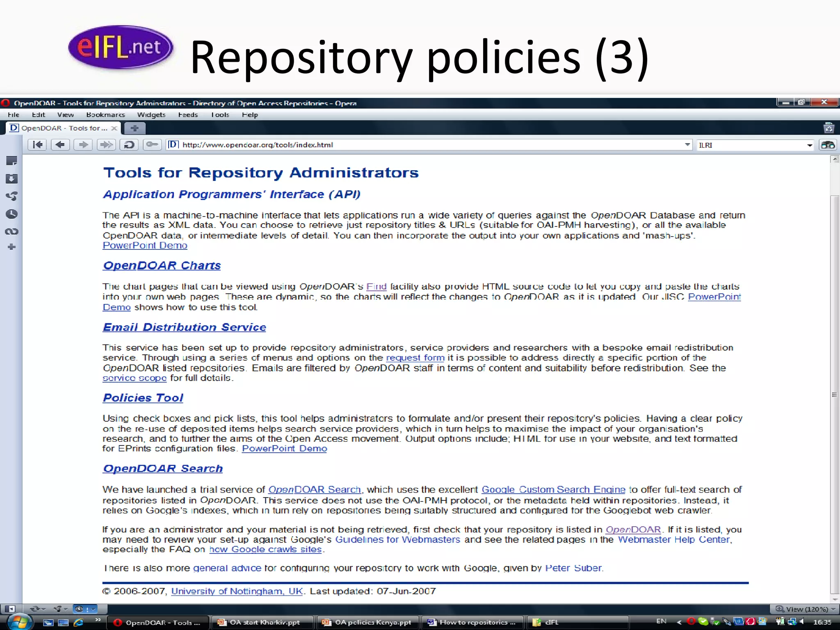The width and height of the screenshot is (840, 630).
Task: Open the Peter Suber link
Action: tap(573, 568)
